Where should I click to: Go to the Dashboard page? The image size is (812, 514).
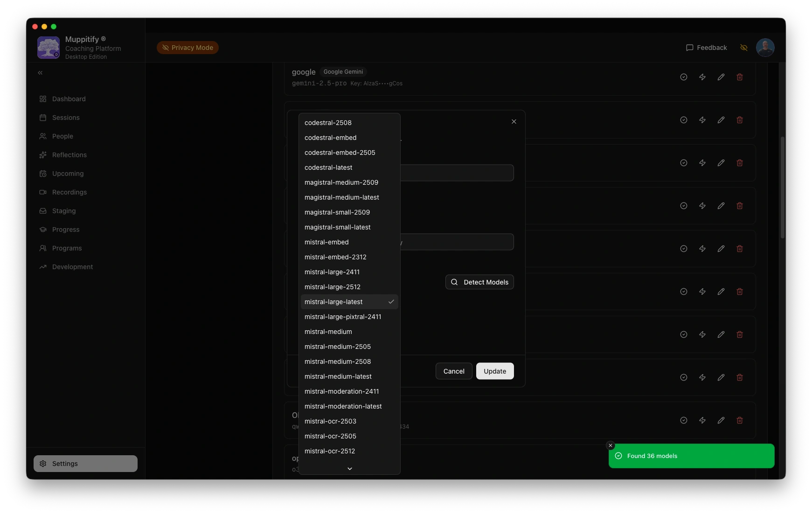(69, 99)
